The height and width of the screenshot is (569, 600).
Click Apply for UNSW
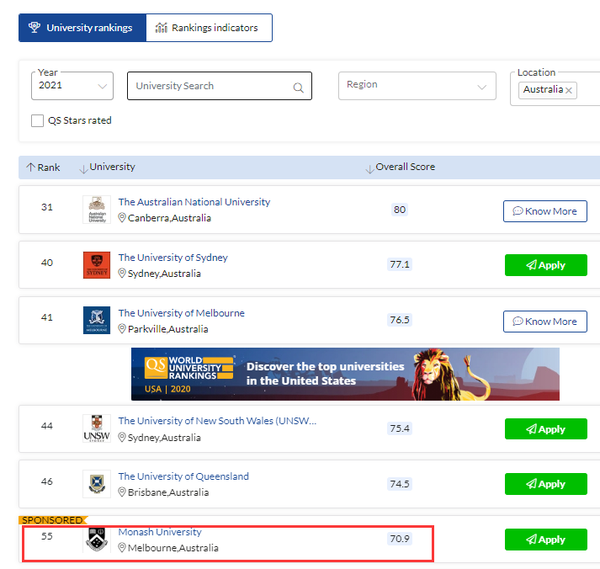546,429
